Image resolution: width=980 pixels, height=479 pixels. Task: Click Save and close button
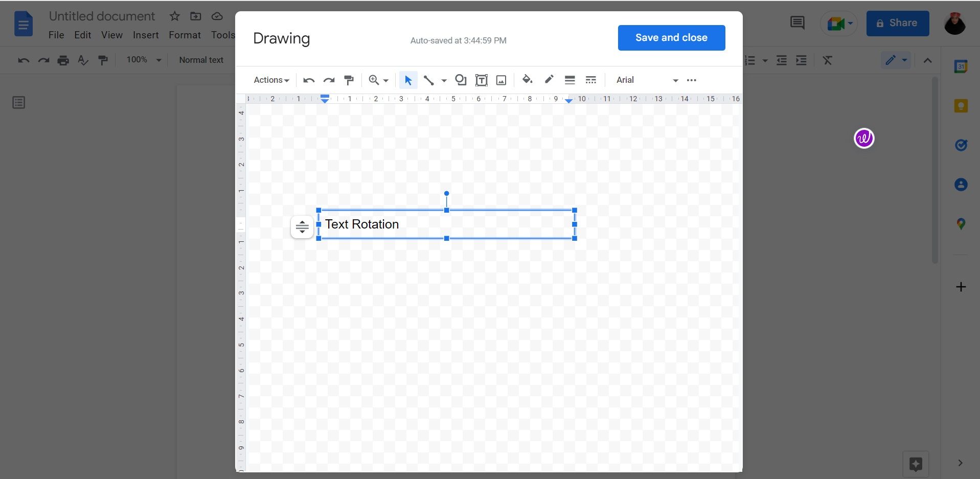[x=671, y=38]
